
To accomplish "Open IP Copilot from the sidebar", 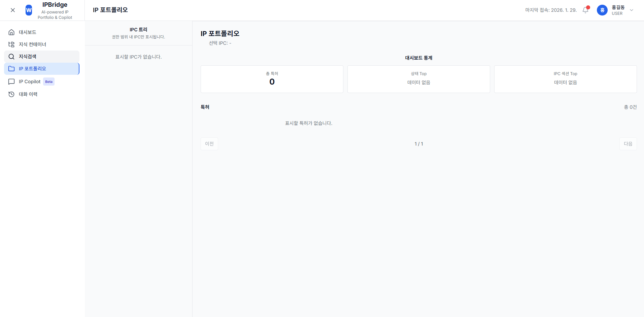I will [x=30, y=82].
